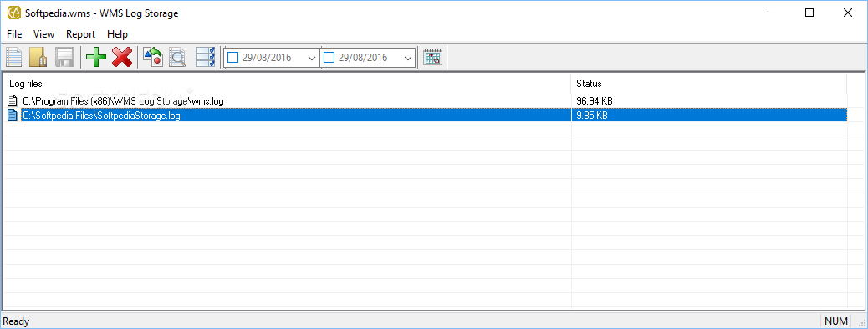Open a storage file with folder icon

pyautogui.click(x=38, y=57)
